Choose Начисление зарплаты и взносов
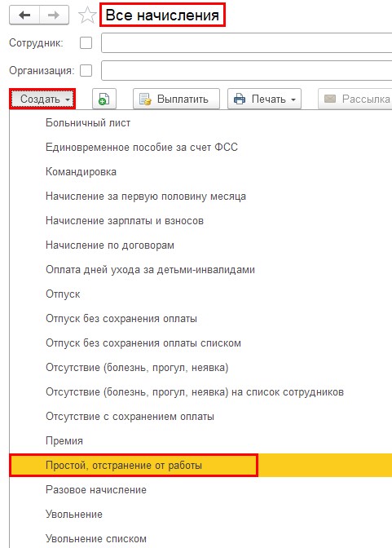The height and width of the screenshot is (548, 392). (x=125, y=221)
